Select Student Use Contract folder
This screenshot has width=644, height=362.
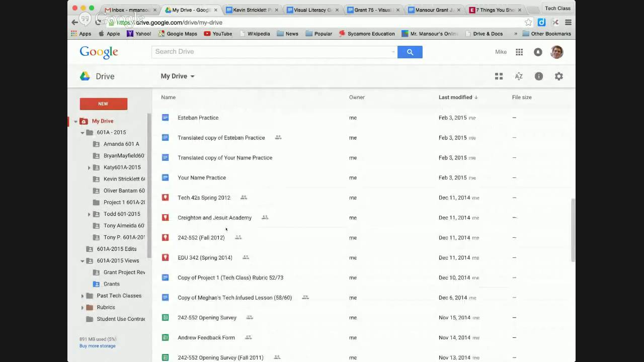[x=116, y=319]
